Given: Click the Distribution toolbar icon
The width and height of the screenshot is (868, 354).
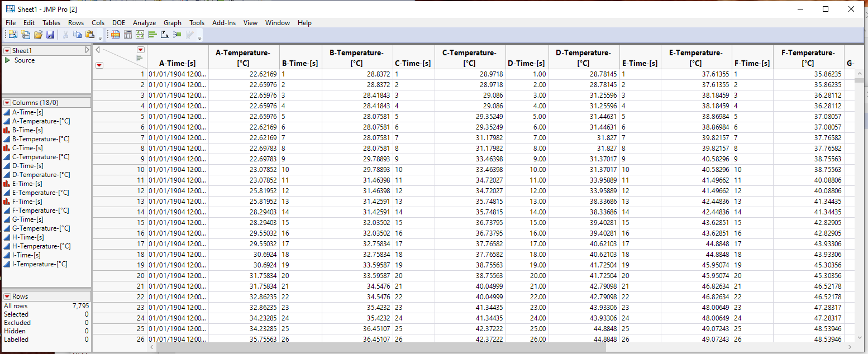Looking at the screenshot, I should pos(152,35).
